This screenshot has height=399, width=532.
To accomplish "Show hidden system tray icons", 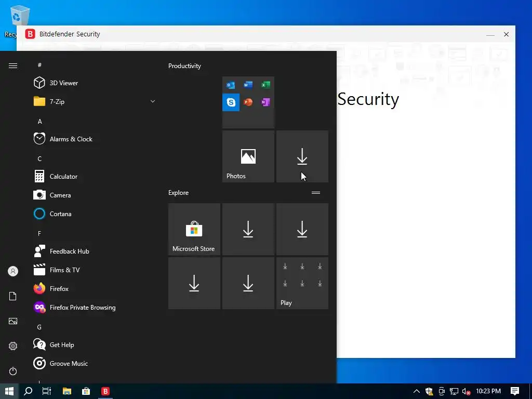I will tap(417, 391).
